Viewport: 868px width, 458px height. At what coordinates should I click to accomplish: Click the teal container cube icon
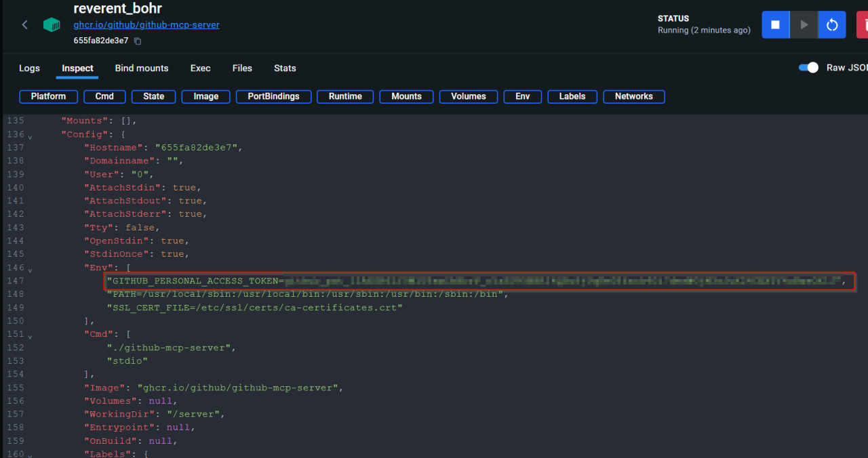52,24
